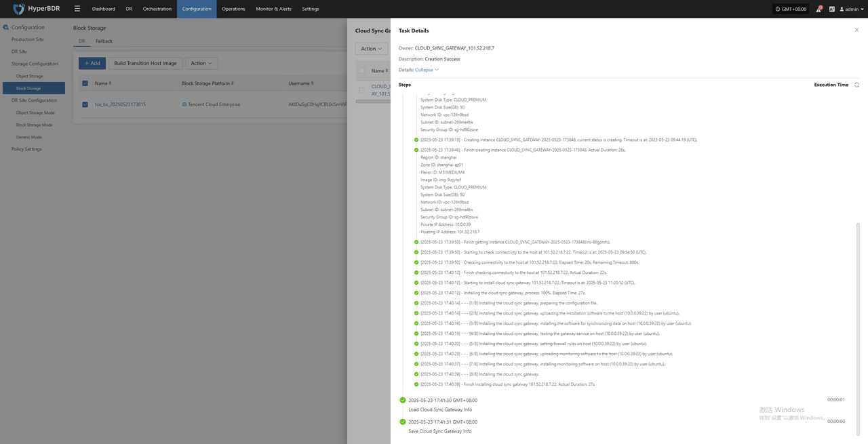Viewport: 868px width, 444px height.
Task: Select Block Storage Mode in sidebar
Action: pyautogui.click(x=34, y=125)
